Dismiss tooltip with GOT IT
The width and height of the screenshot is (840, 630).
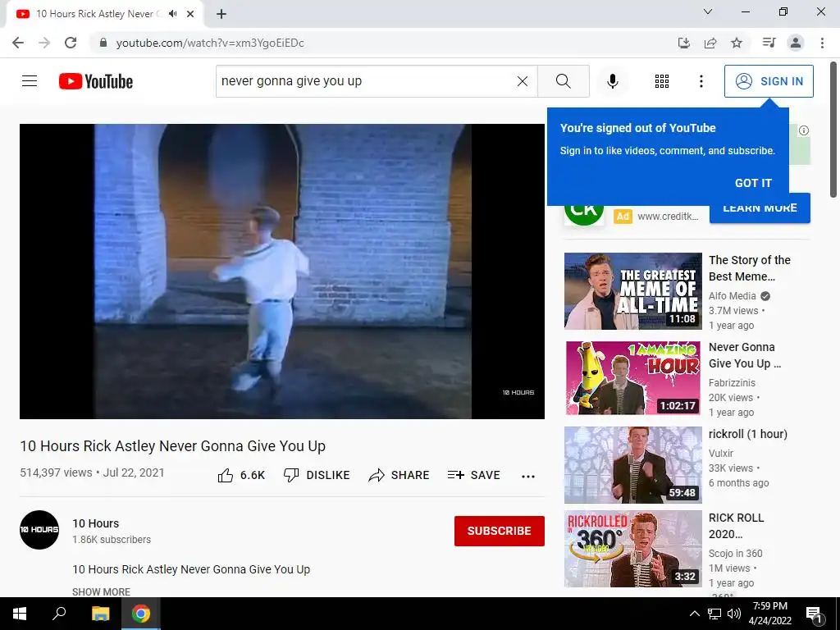(753, 183)
